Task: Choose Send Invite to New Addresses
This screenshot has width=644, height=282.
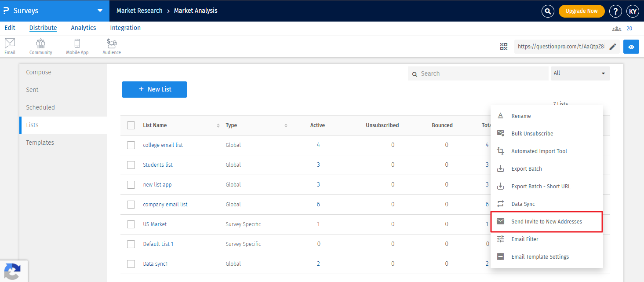Action: (x=546, y=222)
